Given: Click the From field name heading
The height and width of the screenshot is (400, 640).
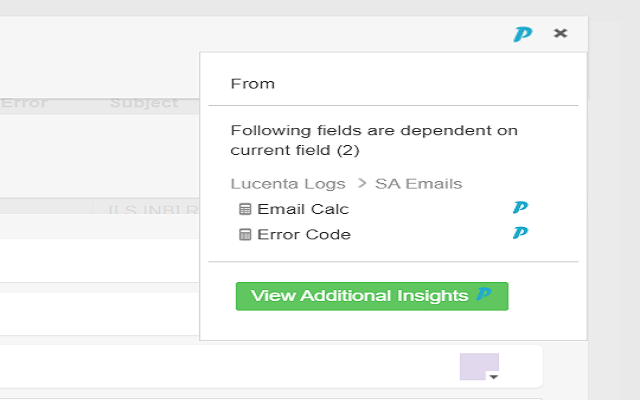Looking at the screenshot, I should 253,84.
